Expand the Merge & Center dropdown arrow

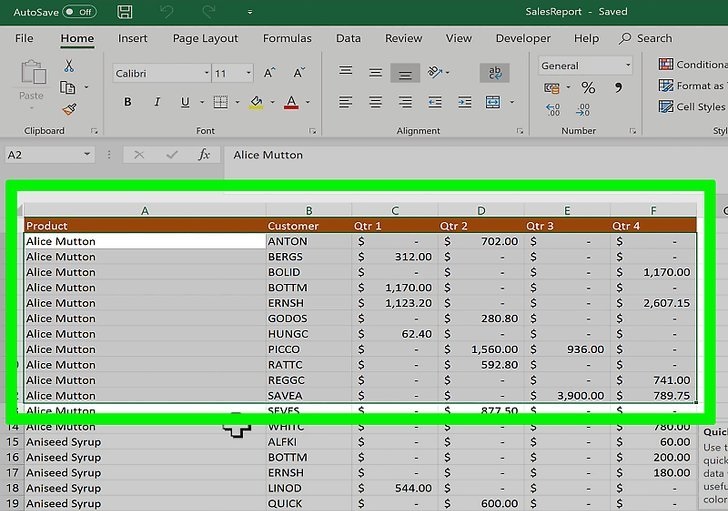pyautogui.click(x=512, y=102)
